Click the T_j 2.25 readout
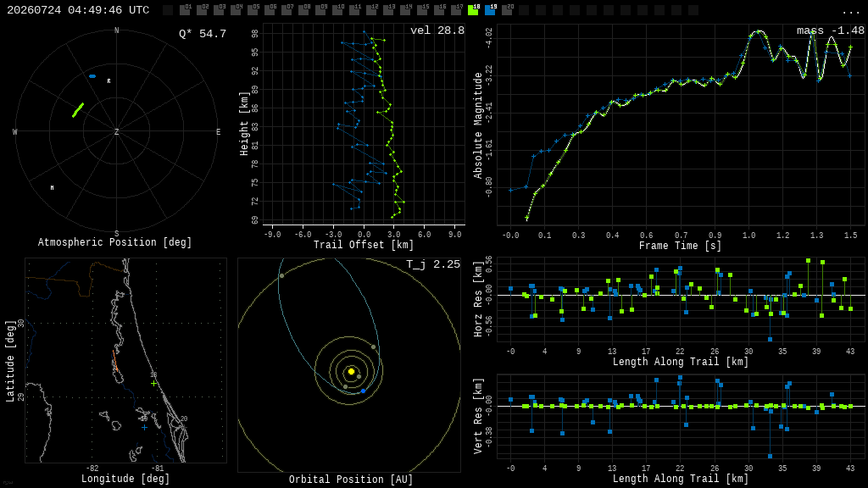Screen dimensions: 868x488 [x=433, y=264]
